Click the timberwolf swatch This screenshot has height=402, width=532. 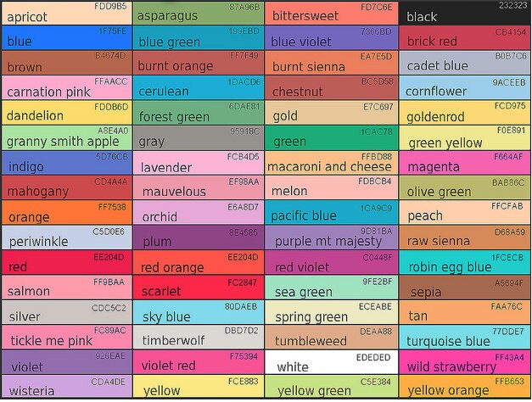point(199,337)
